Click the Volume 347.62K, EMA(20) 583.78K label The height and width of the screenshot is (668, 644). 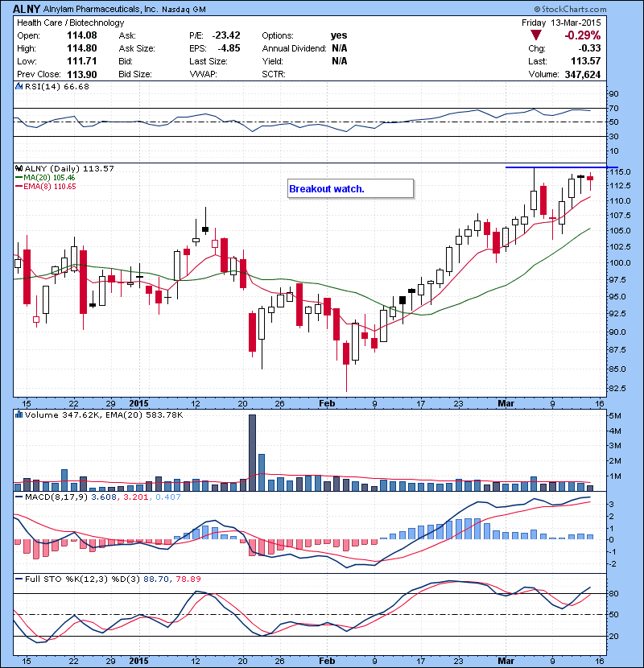click(104, 415)
